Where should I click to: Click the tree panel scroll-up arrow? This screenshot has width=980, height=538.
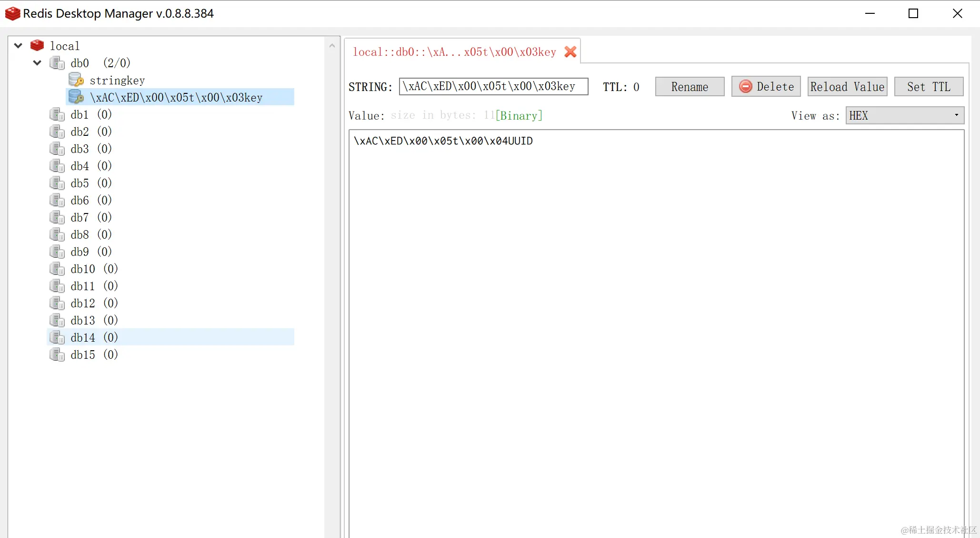tap(332, 46)
